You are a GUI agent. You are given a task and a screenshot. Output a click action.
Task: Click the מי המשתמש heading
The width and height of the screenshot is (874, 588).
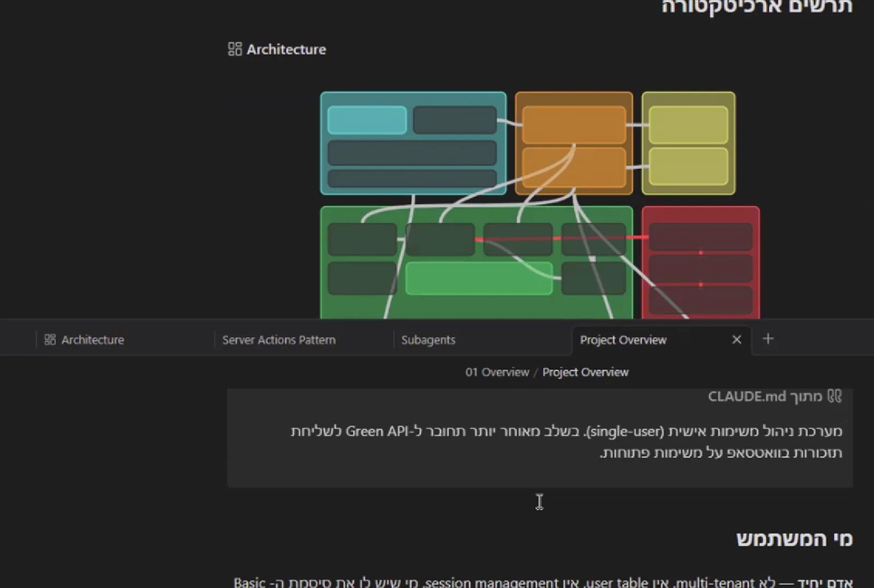(795, 539)
